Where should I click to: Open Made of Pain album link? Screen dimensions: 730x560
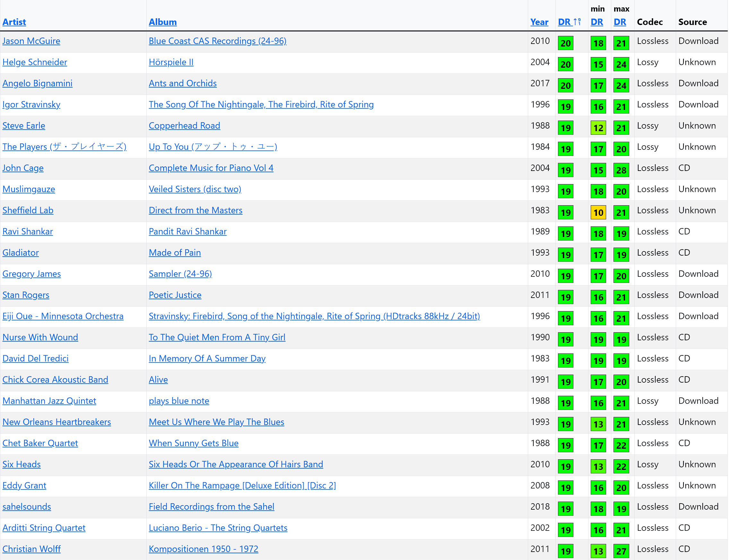175,253
